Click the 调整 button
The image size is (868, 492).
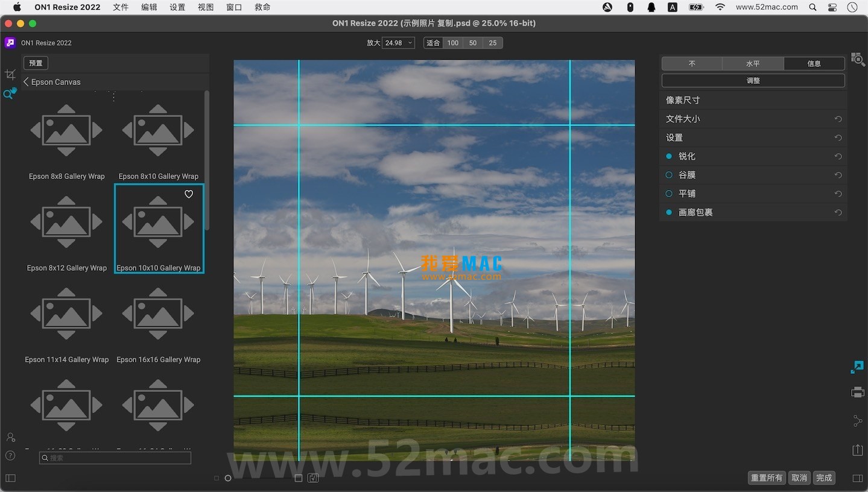pos(753,80)
